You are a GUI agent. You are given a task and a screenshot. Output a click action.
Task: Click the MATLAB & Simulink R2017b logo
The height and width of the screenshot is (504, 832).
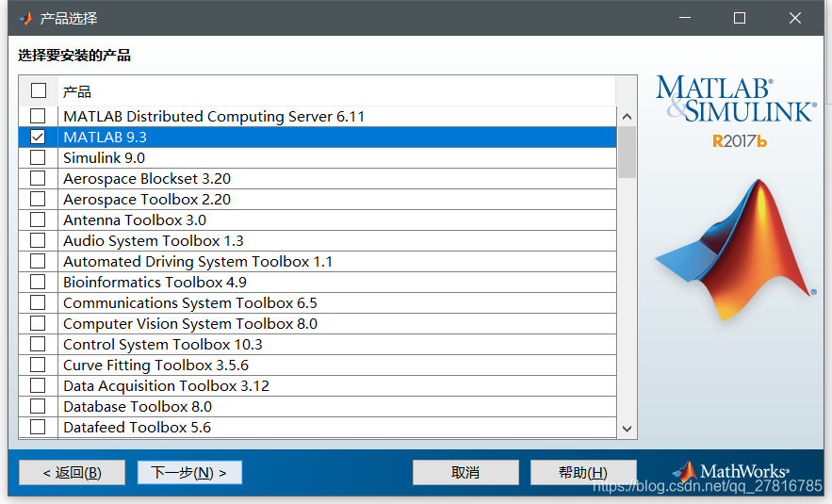tap(735, 111)
